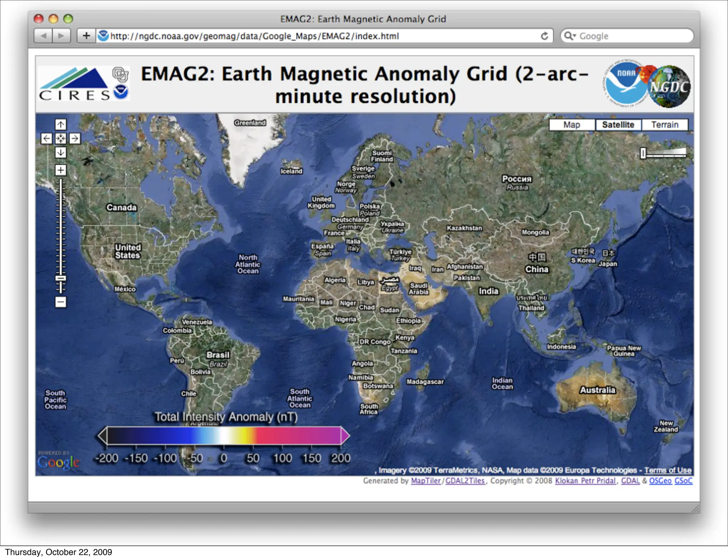Screen dimensions: 728x560
Task: Pan the map right with the arrow
Action: tap(75, 138)
